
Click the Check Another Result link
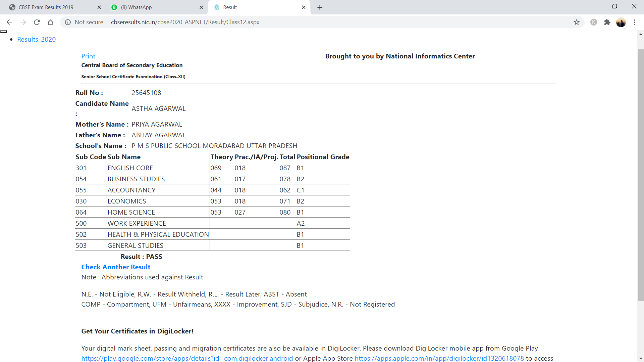pyautogui.click(x=116, y=267)
